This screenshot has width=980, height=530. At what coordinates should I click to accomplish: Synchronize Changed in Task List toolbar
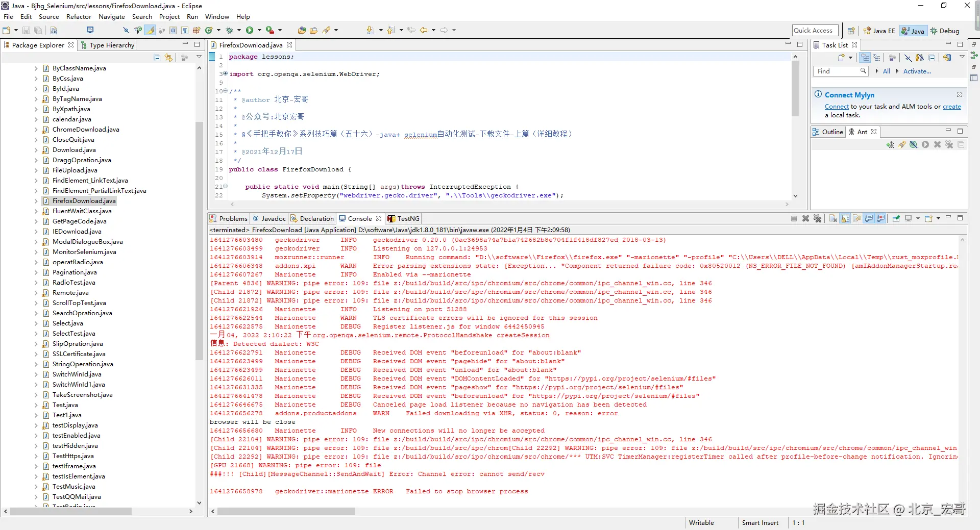pos(947,58)
